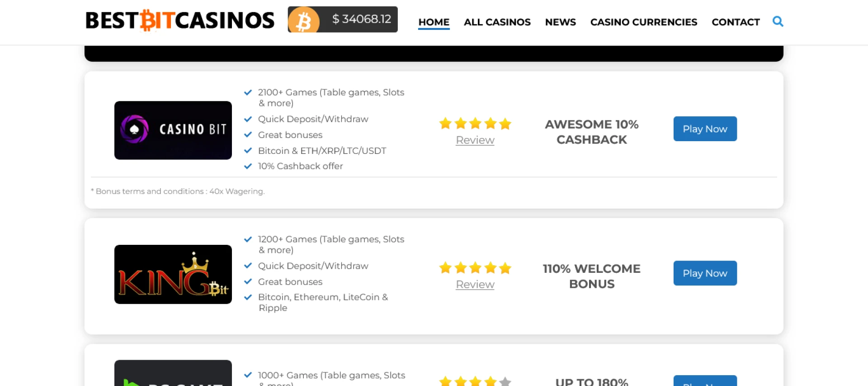Go to the Home menu item
Screen dimensions: 868x386
click(434, 22)
